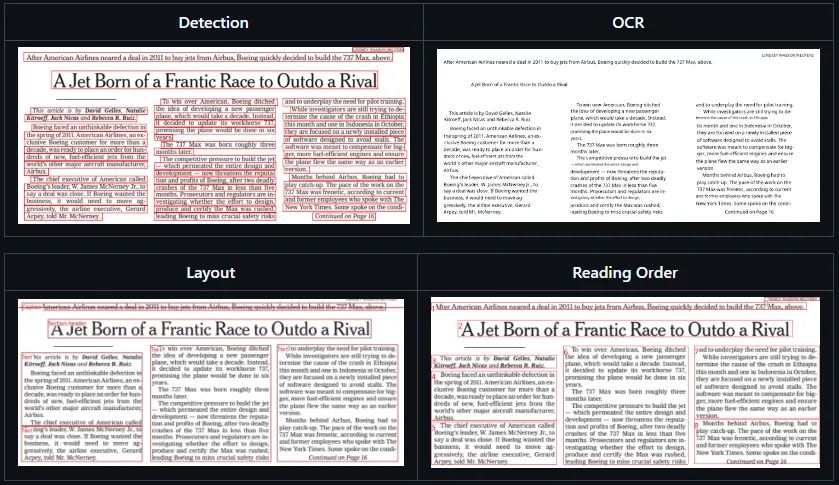Click the OCR heading
This screenshot has width=839, height=485.
(x=628, y=22)
